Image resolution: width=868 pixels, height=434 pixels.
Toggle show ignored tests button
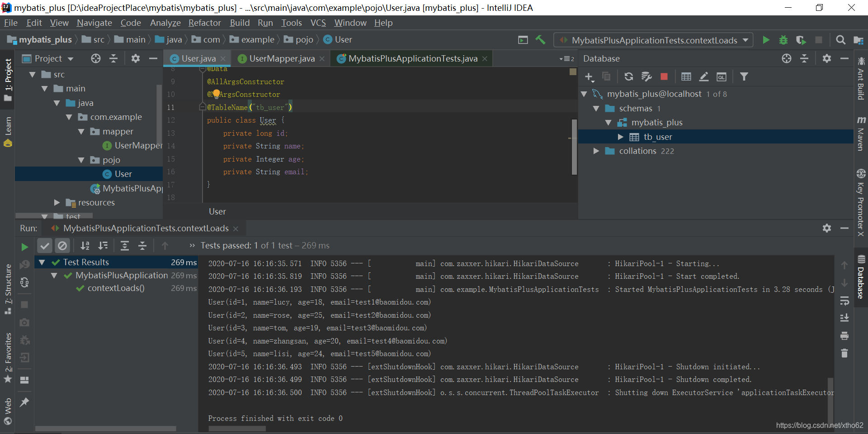pyautogui.click(x=62, y=245)
